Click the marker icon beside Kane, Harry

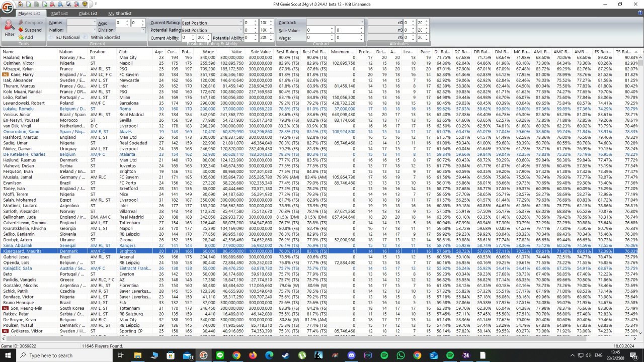coord(6,74)
